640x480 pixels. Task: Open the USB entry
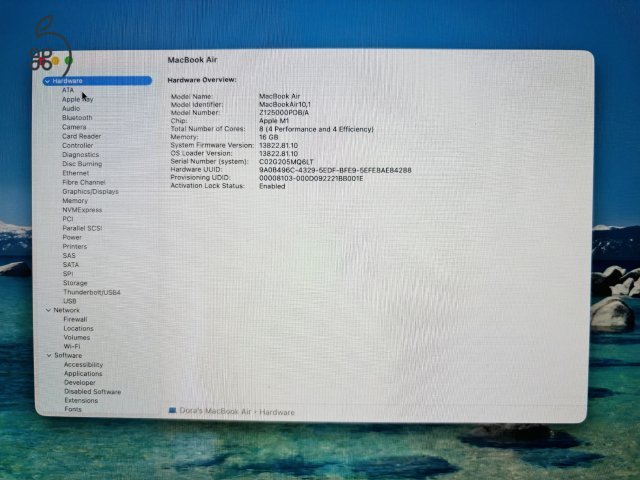[x=70, y=301]
